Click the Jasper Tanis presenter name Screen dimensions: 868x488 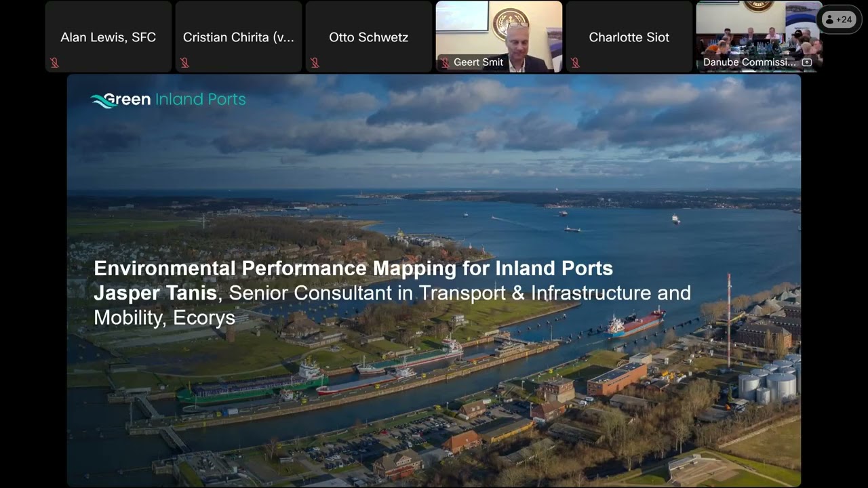[x=155, y=293]
